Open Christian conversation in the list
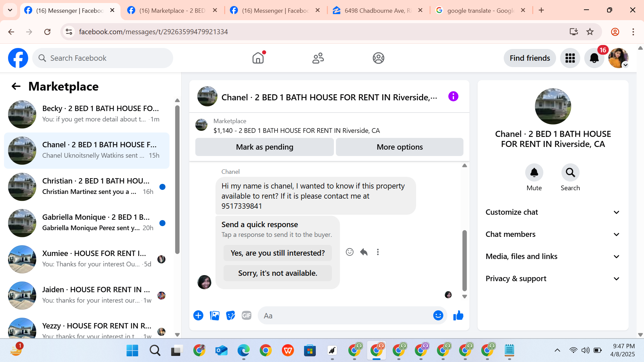 (87, 187)
